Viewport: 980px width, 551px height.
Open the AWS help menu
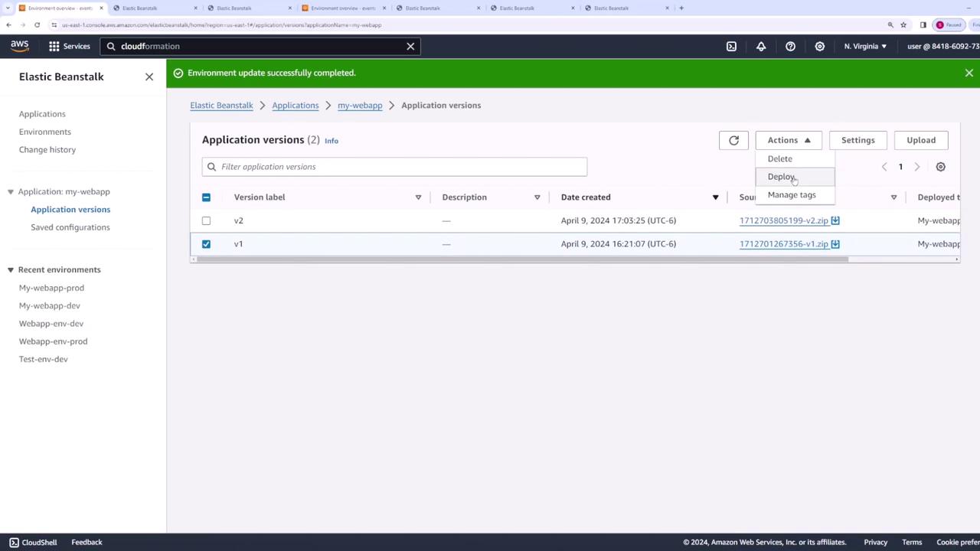tap(790, 46)
